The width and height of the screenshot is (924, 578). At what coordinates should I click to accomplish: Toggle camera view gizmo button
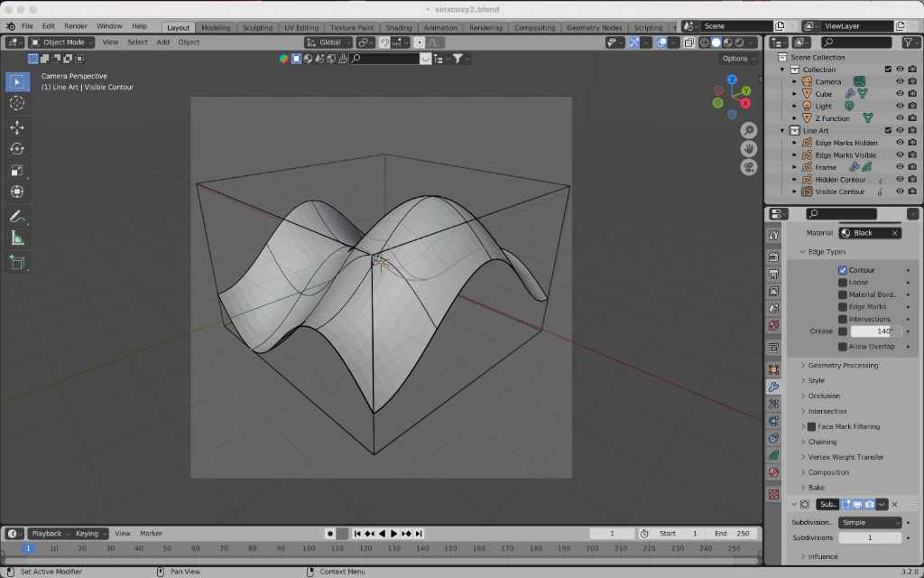coord(749,167)
